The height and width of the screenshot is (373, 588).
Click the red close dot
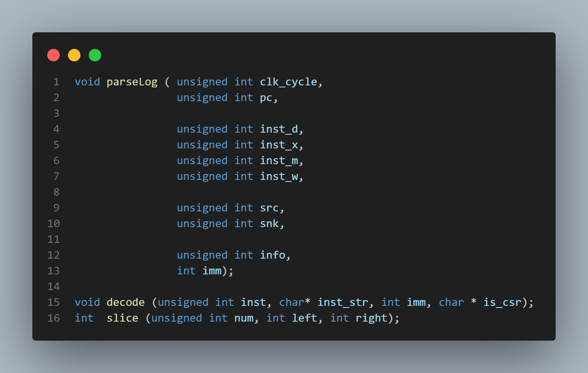click(x=53, y=55)
